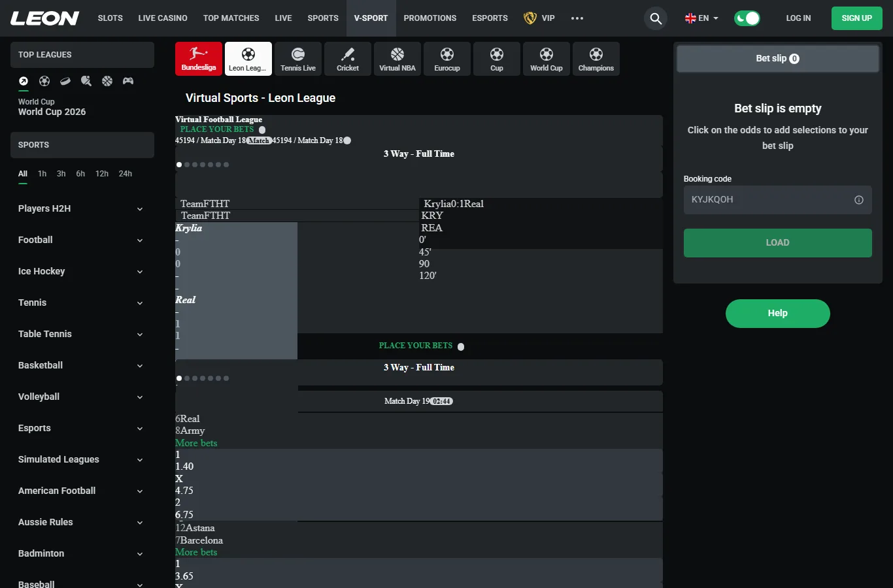This screenshot has width=893, height=588.
Task: Click the LOG IN button
Action: pos(798,18)
